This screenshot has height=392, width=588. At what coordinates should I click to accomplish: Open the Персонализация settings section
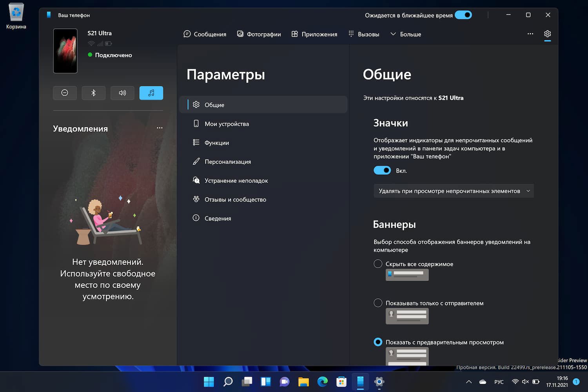tap(263, 162)
